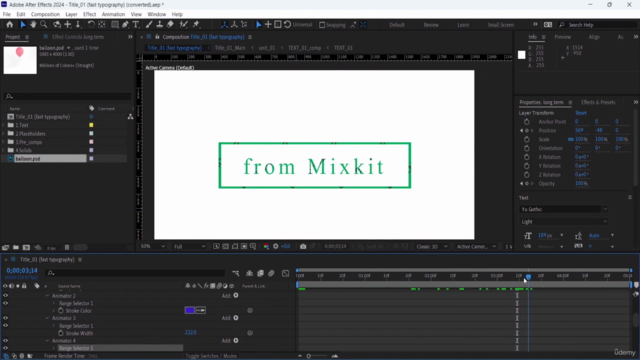
Task: Select the Small Screen workspace
Action: (x=500, y=25)
